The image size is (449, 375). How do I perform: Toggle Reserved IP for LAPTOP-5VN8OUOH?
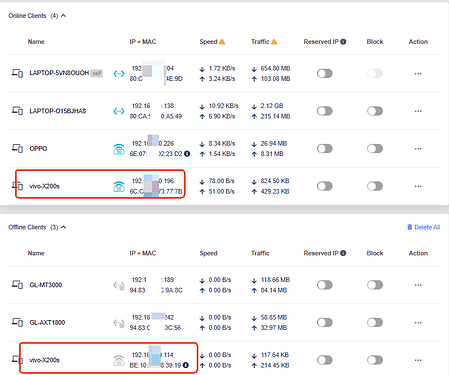pyautogui.click(x=325, y=73)
